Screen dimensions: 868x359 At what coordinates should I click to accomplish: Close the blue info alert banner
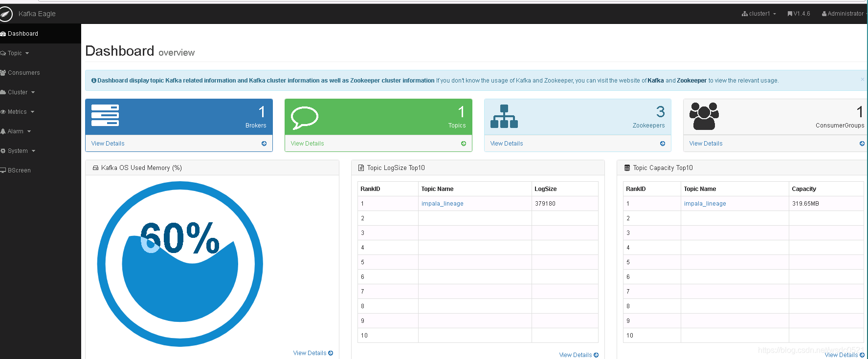coord(863,79)
